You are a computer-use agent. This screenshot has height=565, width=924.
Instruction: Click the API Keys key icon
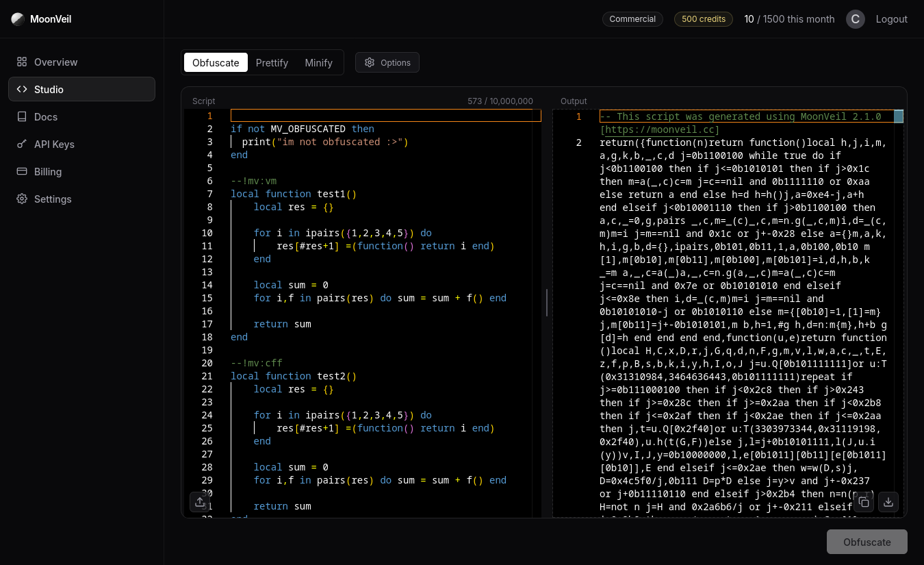(x=22, y=144)
